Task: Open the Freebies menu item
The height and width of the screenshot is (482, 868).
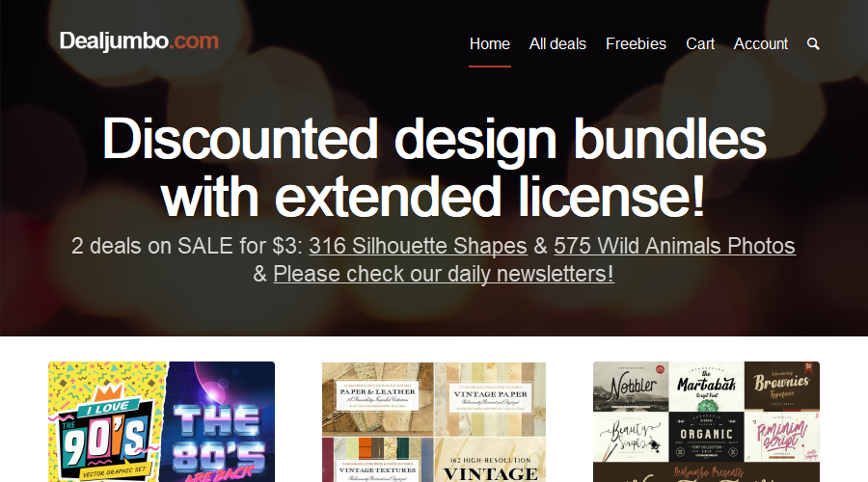Action: pos(636,43)
